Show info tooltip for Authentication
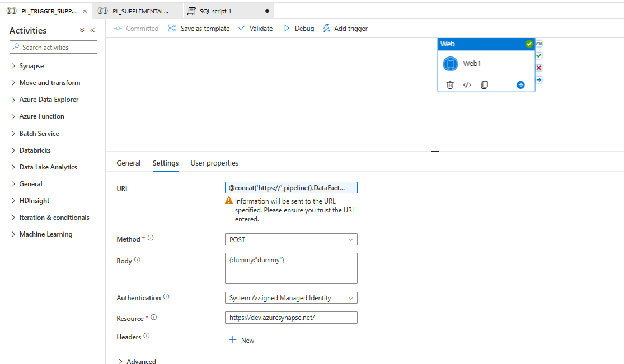Viewport: 624px width, 364px height. click(x=166, y=297)
